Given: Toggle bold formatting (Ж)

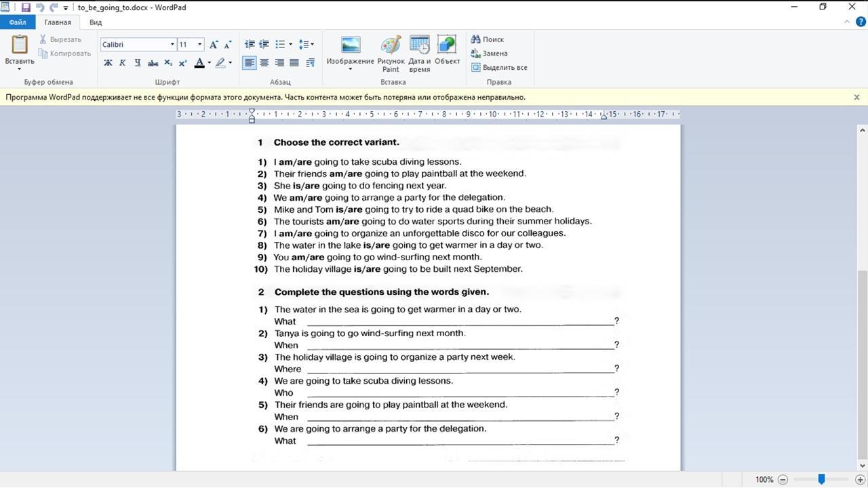Looking at the screenshot, I should [108, 63].
